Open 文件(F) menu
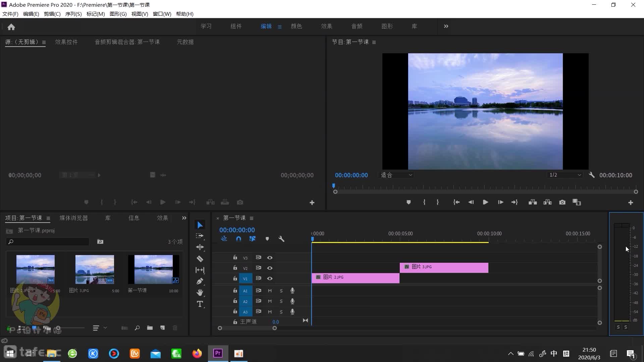This screenshot has height=362, width=644. coord(10,14)
